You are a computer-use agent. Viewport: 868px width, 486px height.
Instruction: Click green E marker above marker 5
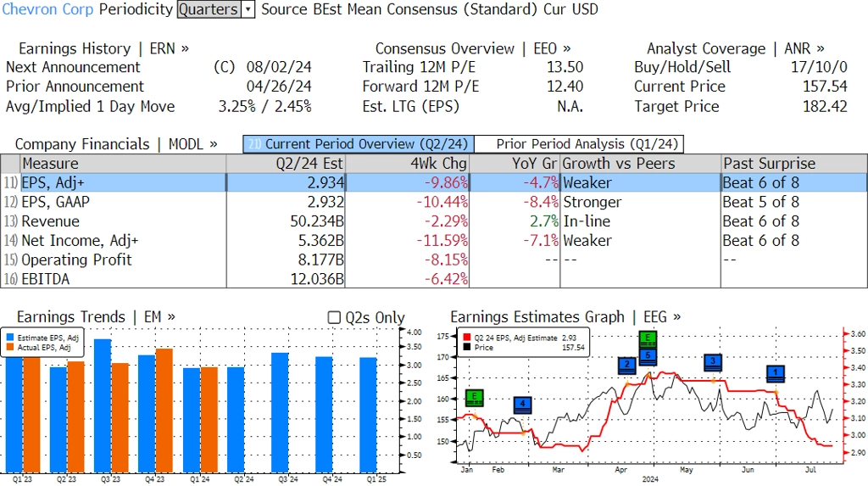pos(648,339)
